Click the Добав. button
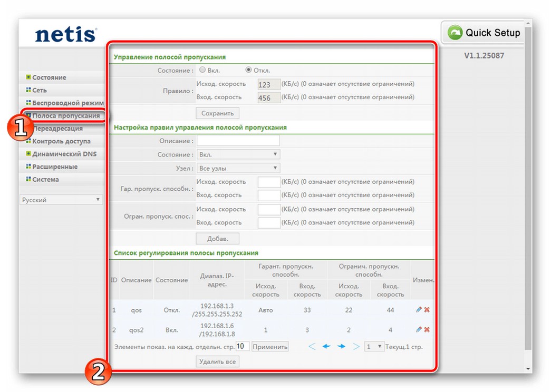 pyautogui.click(x=218, y=239)
